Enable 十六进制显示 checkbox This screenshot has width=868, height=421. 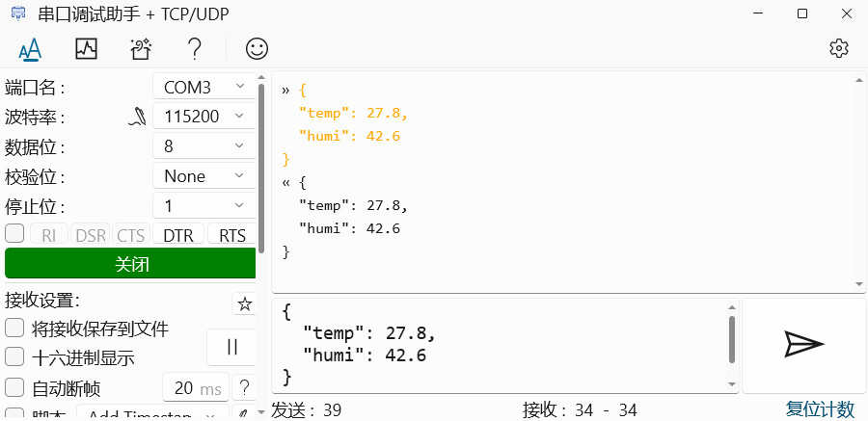coord(14,356)
